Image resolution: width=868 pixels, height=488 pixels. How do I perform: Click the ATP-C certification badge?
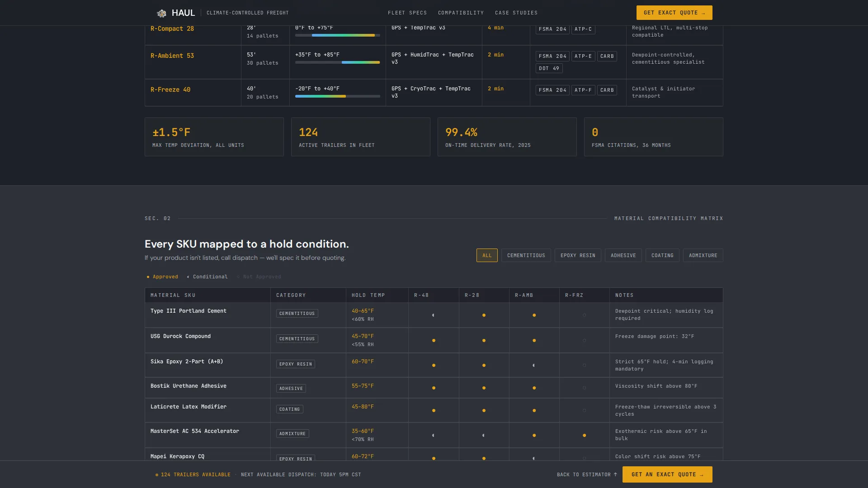583,29
